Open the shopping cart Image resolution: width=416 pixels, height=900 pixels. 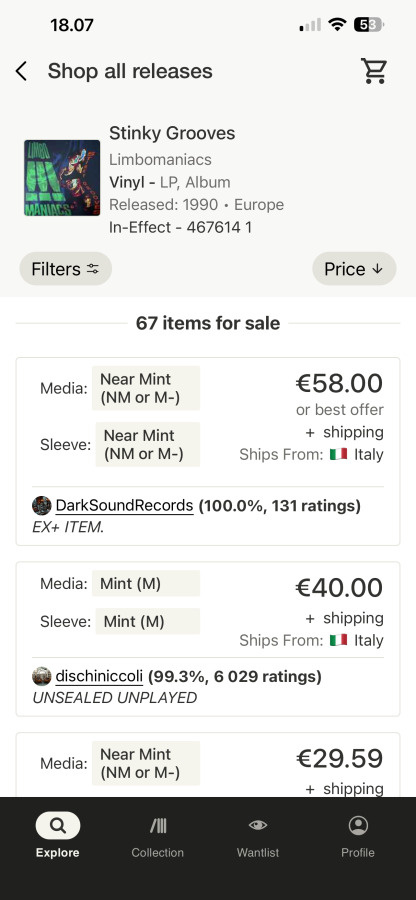(374, 71)
